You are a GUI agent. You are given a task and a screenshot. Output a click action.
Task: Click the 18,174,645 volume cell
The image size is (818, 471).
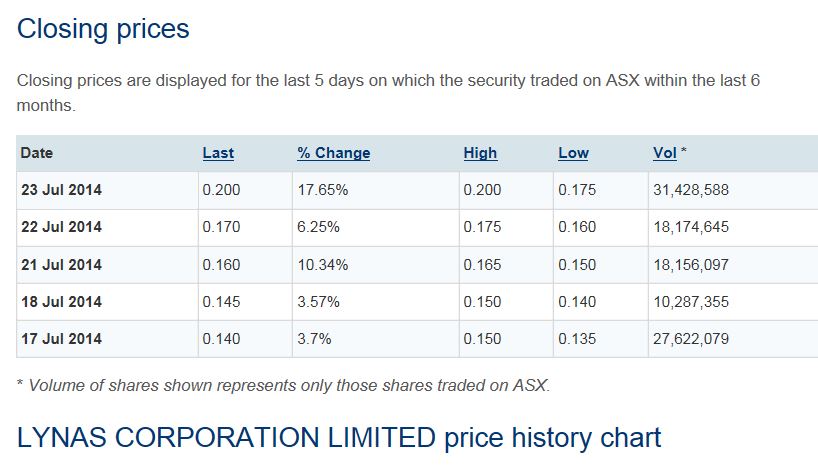[691, 227]
